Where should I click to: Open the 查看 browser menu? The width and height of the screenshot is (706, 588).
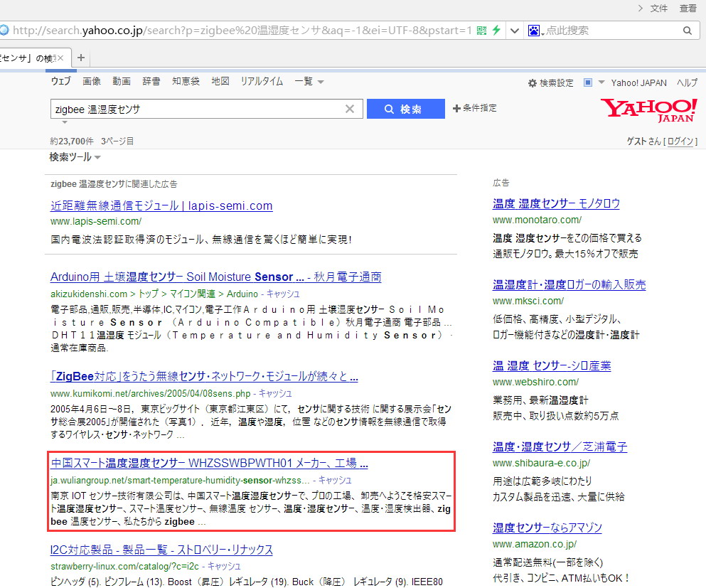click(688, 8)
